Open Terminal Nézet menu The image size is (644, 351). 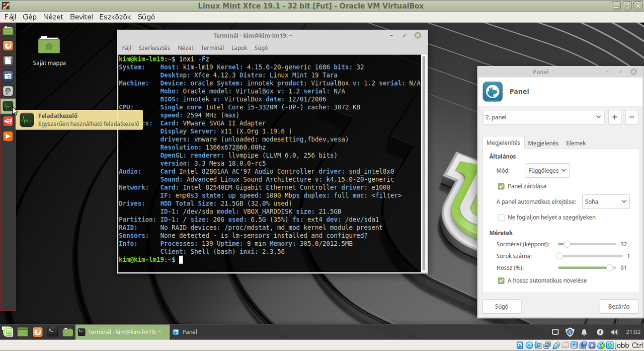click(x=186, y=48)
